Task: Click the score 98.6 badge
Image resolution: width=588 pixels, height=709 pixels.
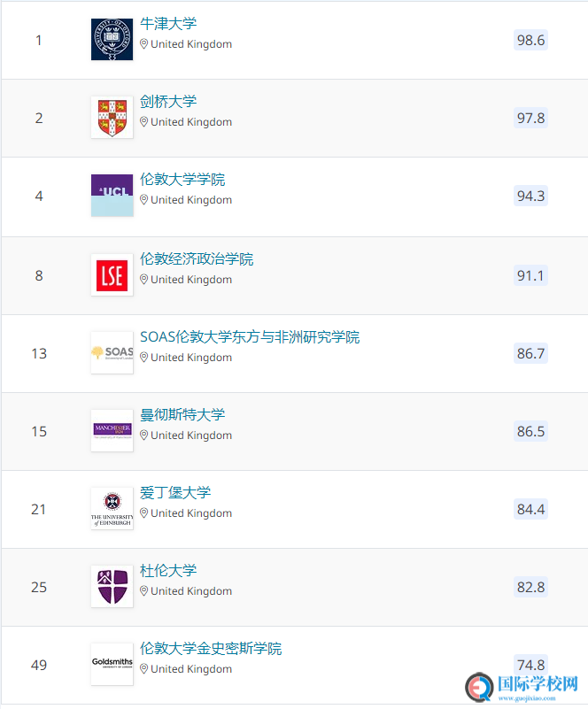Action: (x=530, y=40)
